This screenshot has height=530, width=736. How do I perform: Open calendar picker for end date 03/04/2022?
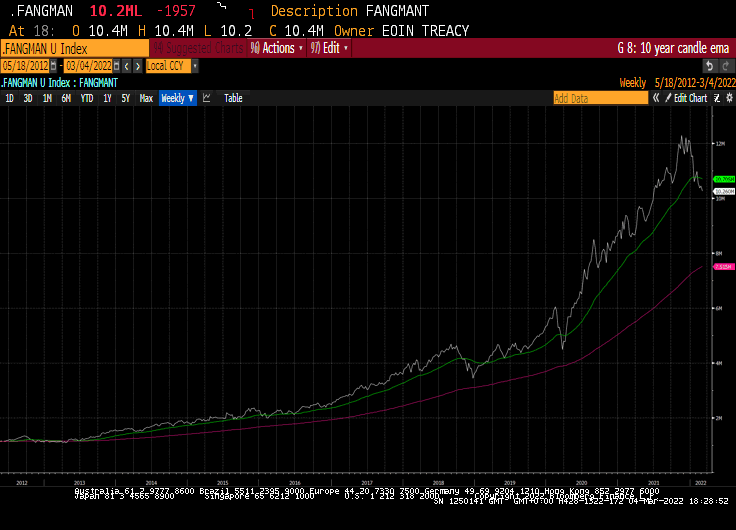tap(116, 66)
